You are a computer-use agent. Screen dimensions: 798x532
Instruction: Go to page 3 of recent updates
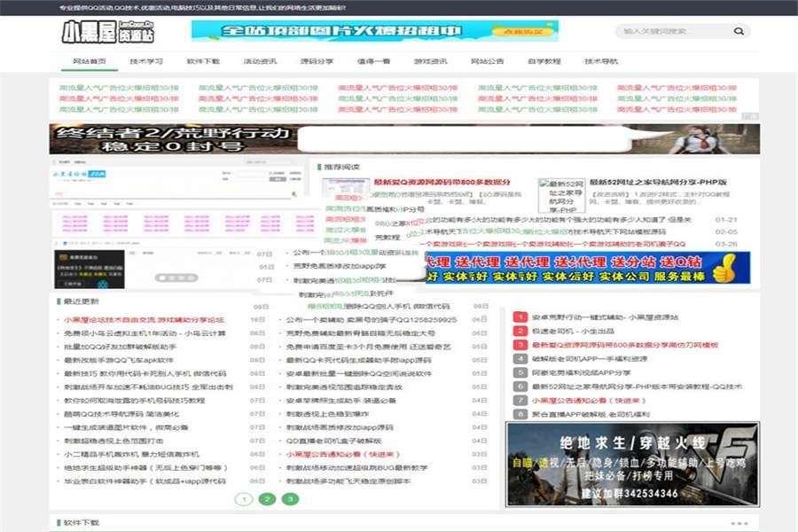click(x=290, y=499)
